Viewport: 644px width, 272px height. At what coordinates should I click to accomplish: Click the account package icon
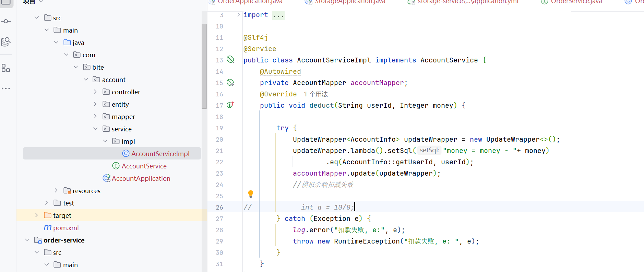(96, 79)
